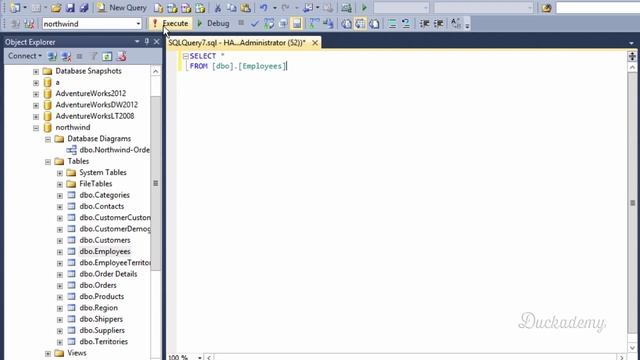
Task: Click the Change Connection icon
Action: [x=29, y=24]
